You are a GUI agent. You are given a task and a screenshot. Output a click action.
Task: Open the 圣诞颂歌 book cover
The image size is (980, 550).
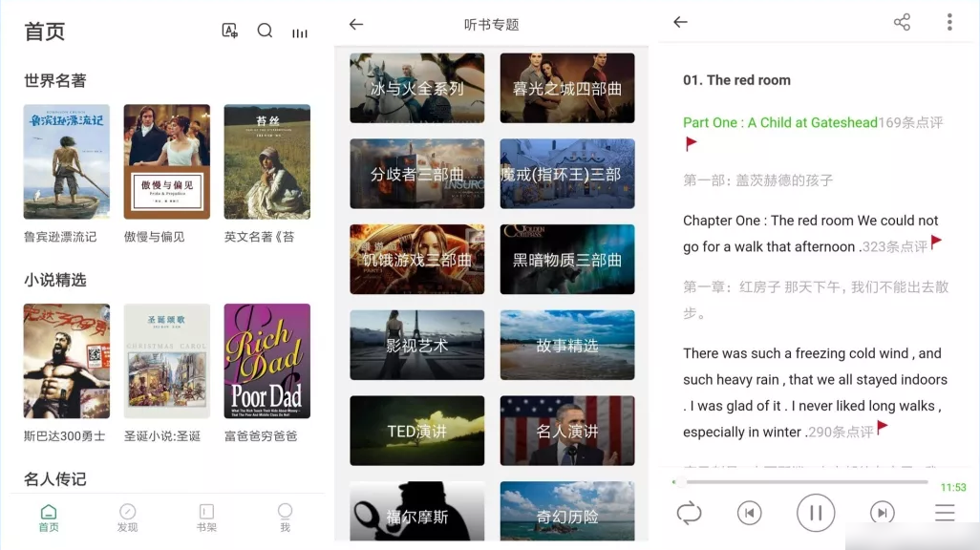click(167, 361)
